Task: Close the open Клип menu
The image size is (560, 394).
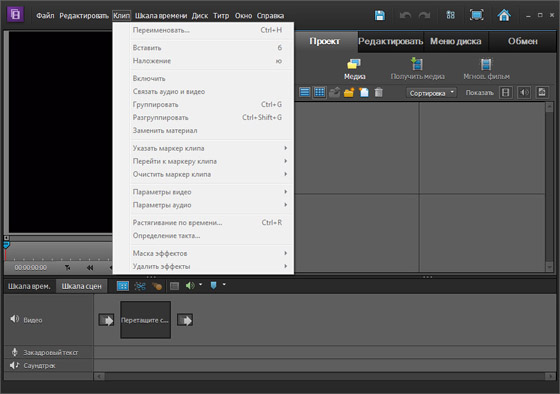Action: click(121, 16)
